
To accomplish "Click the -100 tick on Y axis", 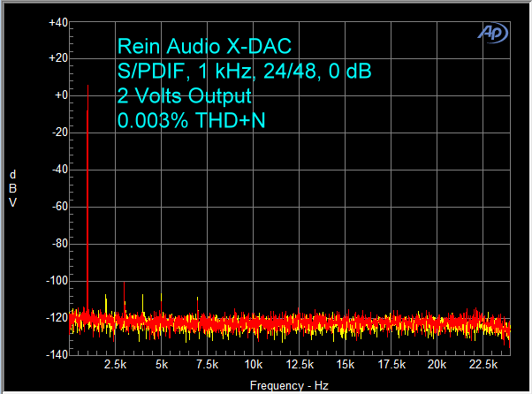I will (x=57, y=281).
